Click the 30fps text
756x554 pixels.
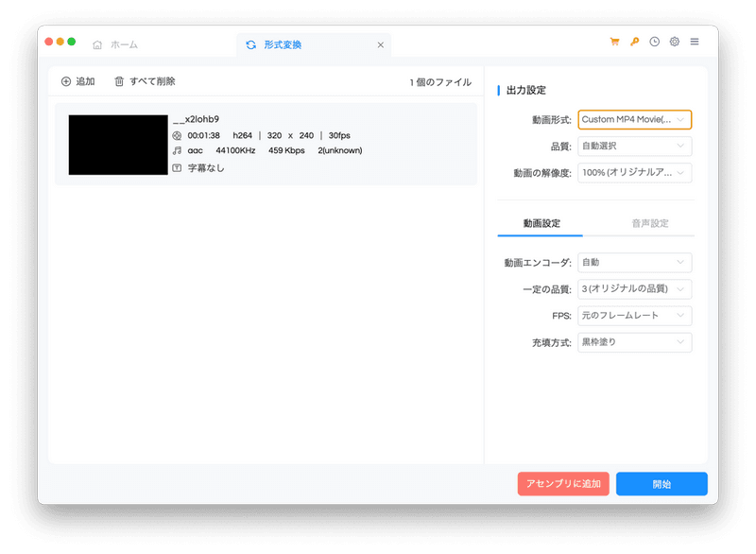coord(339,135)
